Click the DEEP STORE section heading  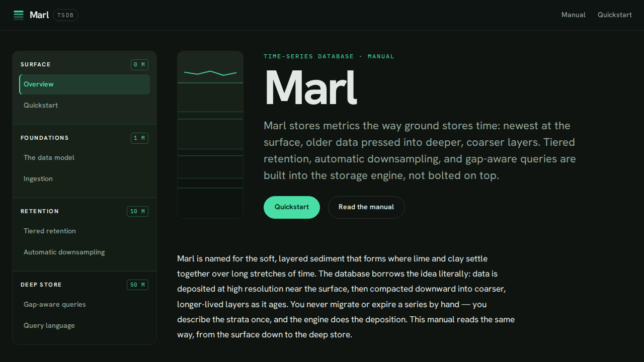pyautogui.click(x=41, y=285)
